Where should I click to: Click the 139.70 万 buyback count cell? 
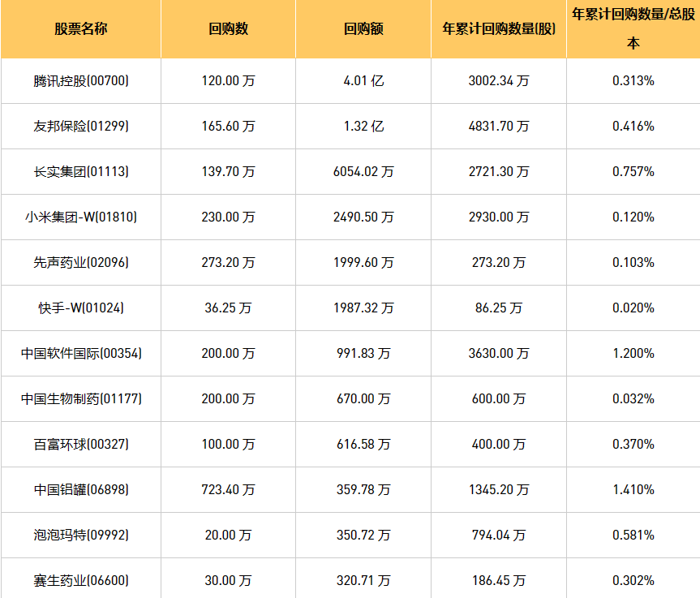pos(228,172)
